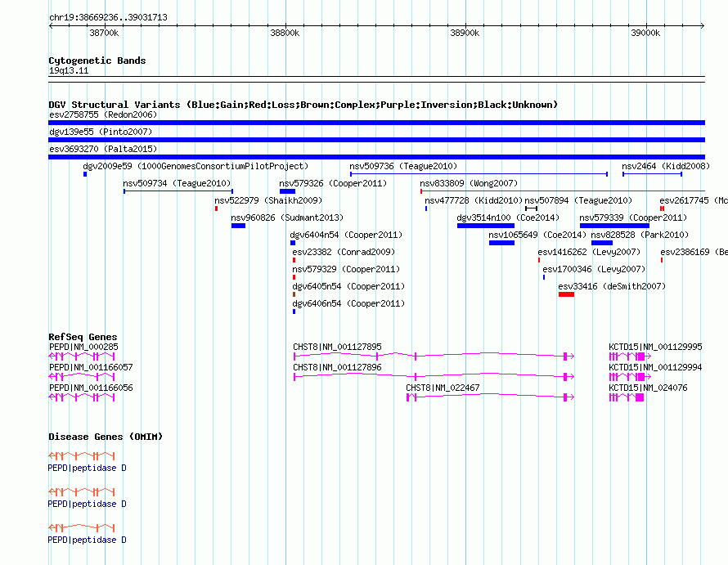Open the esv3693270 (Palta2015) variant bar

tap(376, 157)
